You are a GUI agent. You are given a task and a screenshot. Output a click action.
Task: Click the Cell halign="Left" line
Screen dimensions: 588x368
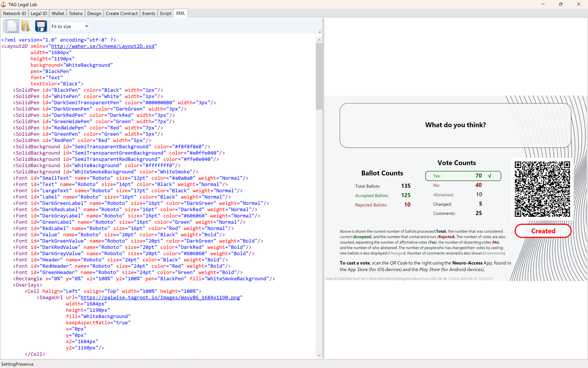113,291
